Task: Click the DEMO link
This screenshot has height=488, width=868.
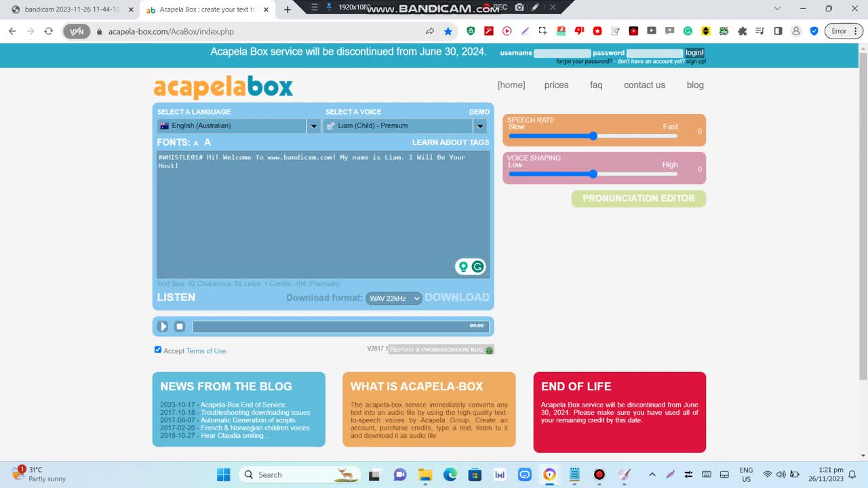Action: click(479, 112)
